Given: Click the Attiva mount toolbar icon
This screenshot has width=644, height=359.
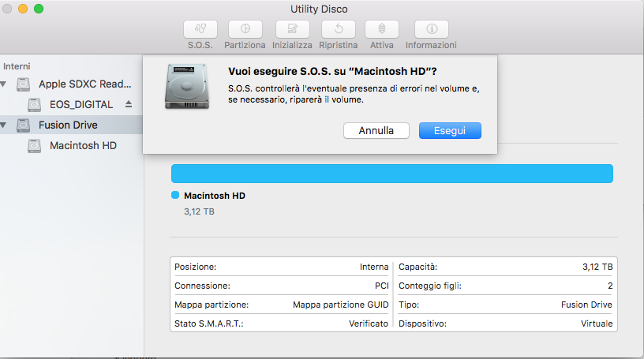Looking at the screenshot, I should (x=382, y=29).
